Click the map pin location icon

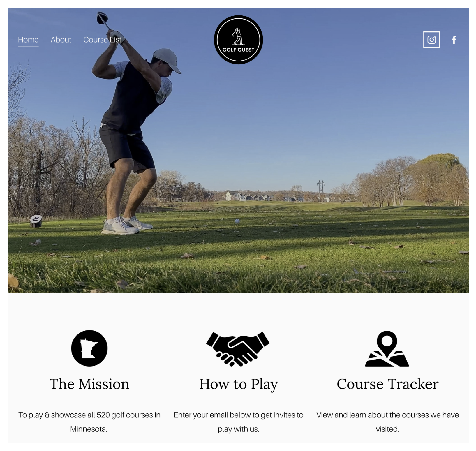pyautogui.click(x=387, y=348)
